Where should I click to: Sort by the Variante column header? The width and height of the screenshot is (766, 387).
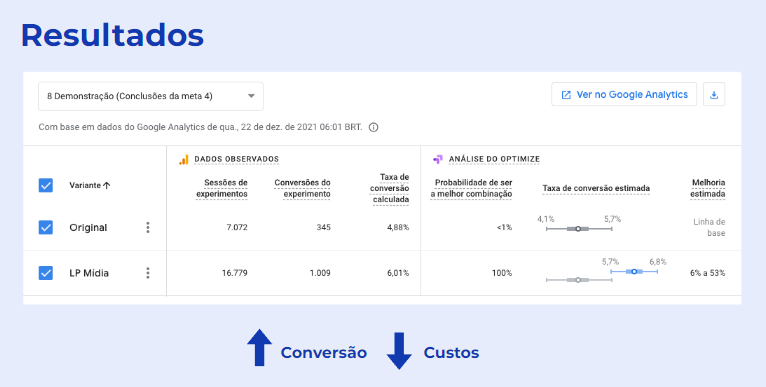[x=90, y=186]
